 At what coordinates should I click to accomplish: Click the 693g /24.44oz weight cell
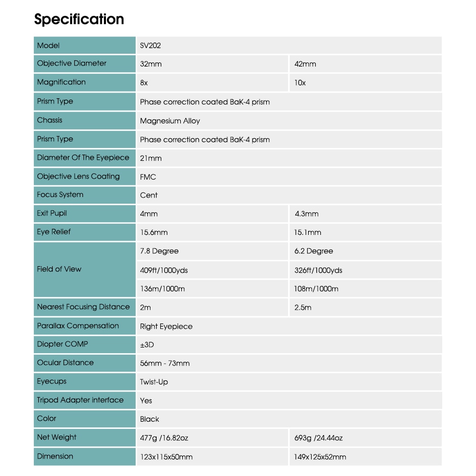click(x=366, y=438)
